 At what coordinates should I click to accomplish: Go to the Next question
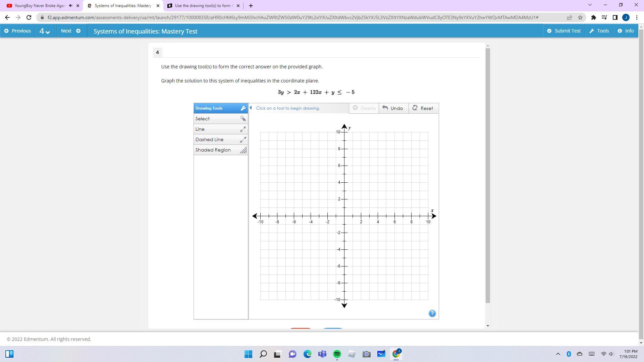coord(70,31)
